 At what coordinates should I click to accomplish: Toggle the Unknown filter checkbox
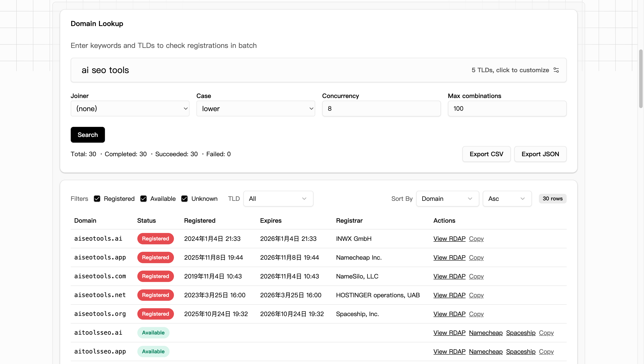coord(184,198)
